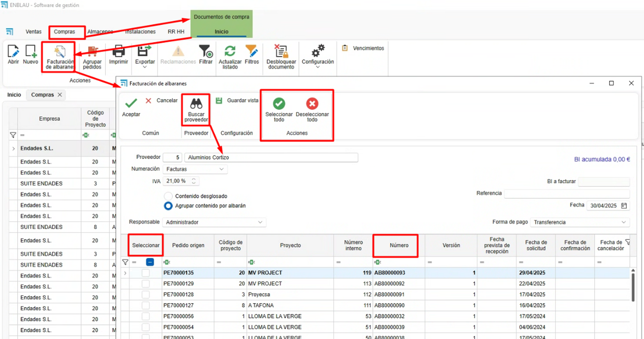Switch to the Inicio ribbon tab

pos(221,32)
